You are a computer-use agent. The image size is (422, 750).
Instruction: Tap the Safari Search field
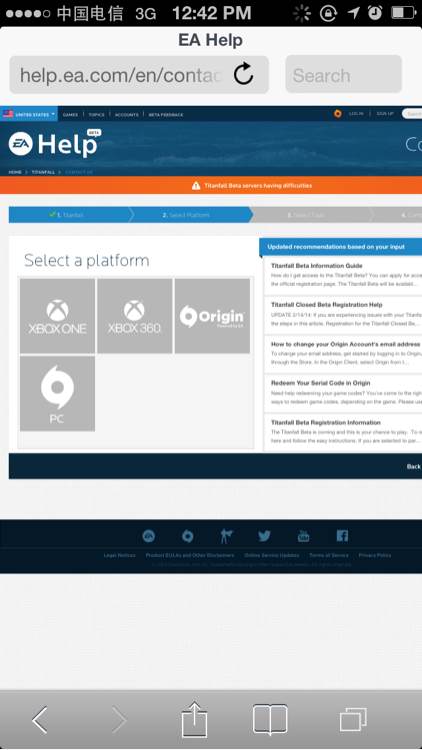[x=343, y=75]
